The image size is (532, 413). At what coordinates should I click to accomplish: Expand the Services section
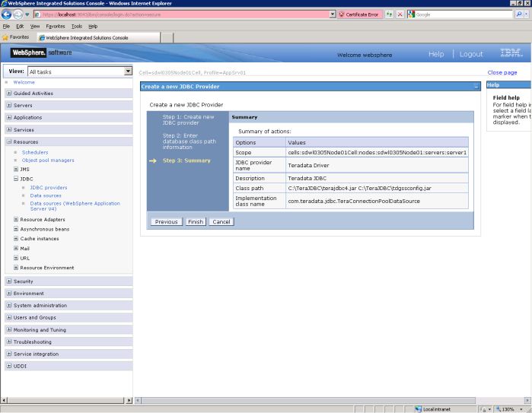point(9,129)
